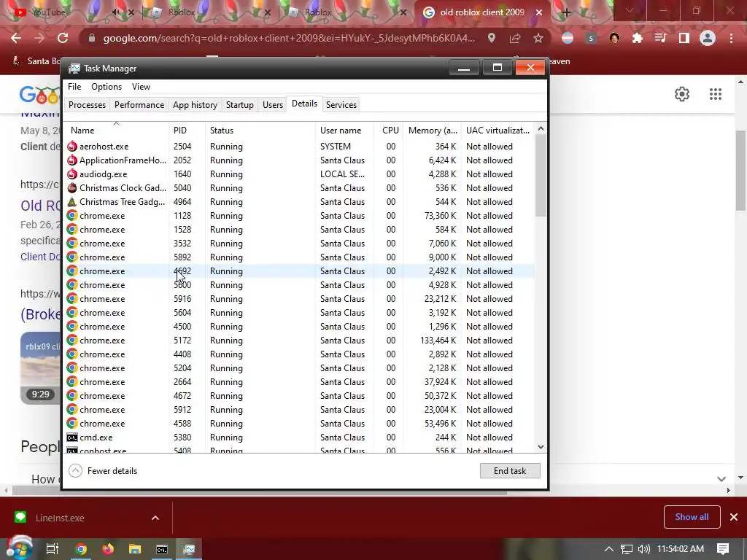Viewport: 747px width, 560px height.
Task: Open media control icon in Chrome toolbar
Action: pyautogui.click(x=661, y=38)
